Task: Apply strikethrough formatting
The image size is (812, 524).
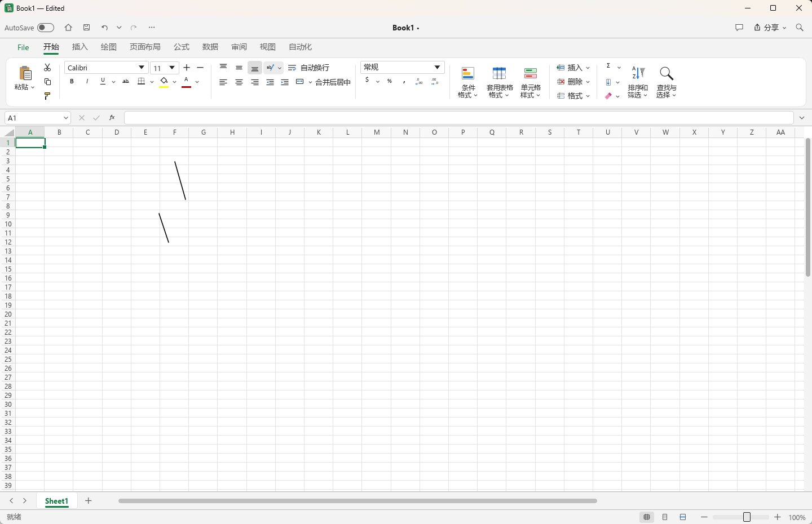Action: 125,82
